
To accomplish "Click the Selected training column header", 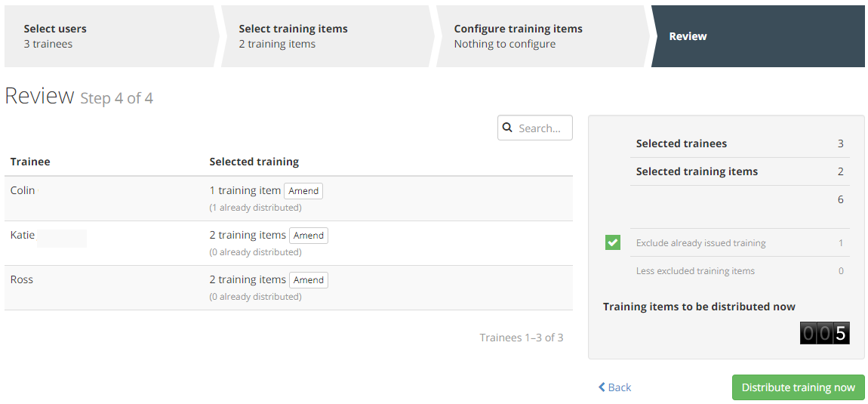I will [254, 162].
